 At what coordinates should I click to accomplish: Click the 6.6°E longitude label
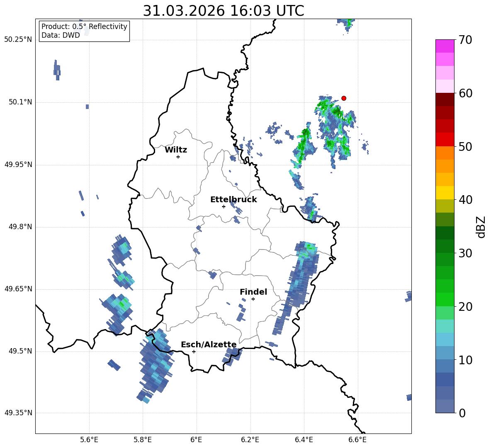(x=357, y=440)
